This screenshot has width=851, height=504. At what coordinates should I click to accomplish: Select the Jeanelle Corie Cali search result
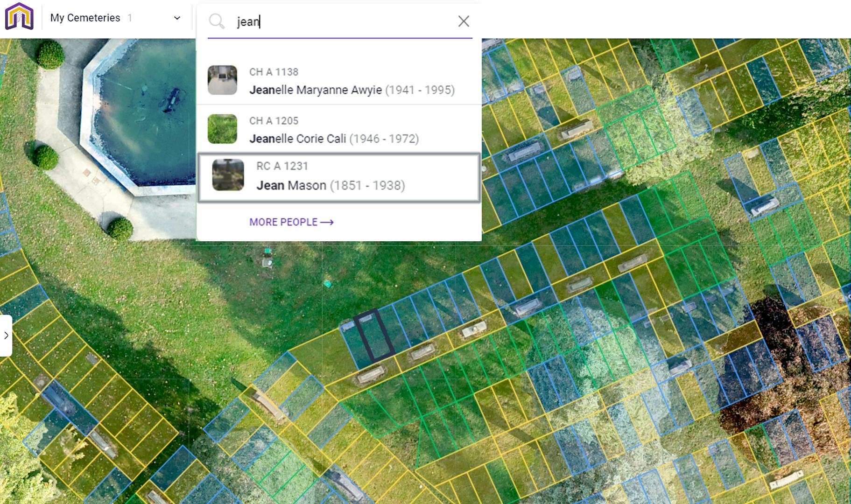click(x=339, y=129)
